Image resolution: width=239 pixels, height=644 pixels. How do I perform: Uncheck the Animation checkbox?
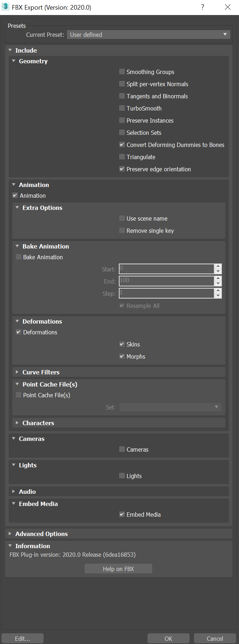[15, 196]
